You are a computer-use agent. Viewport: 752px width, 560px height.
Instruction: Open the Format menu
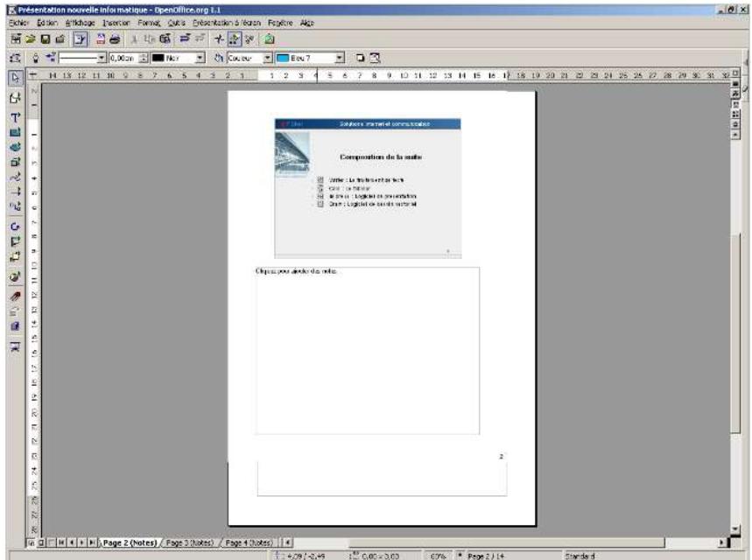(x=149, y=23)
